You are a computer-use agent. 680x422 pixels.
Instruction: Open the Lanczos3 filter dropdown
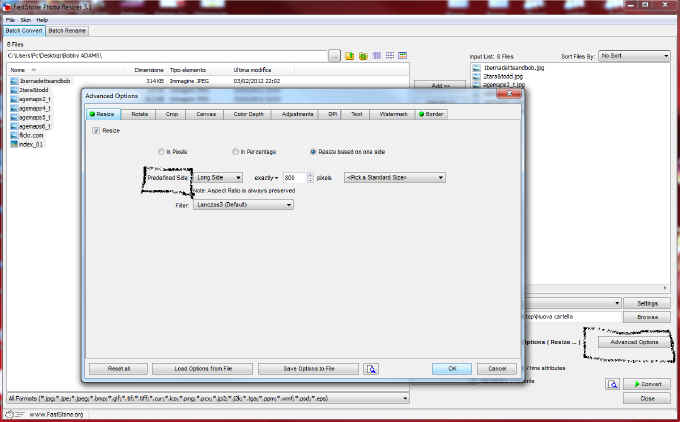point(243,205)
